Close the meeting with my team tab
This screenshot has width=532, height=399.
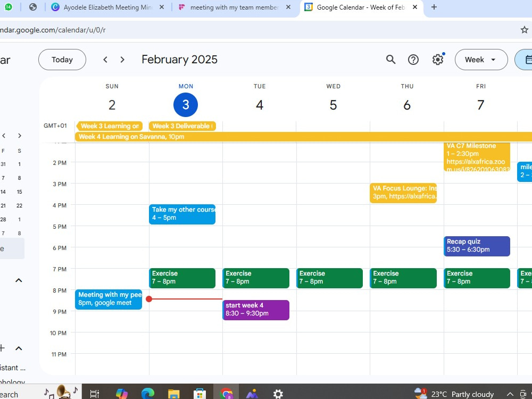(288, 7)
